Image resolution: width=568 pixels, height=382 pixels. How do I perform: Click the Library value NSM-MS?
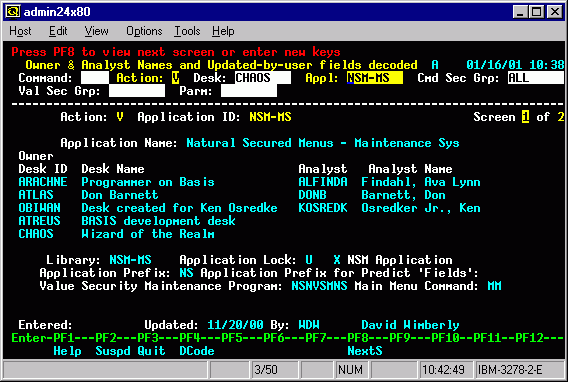[x=130, y=260]
